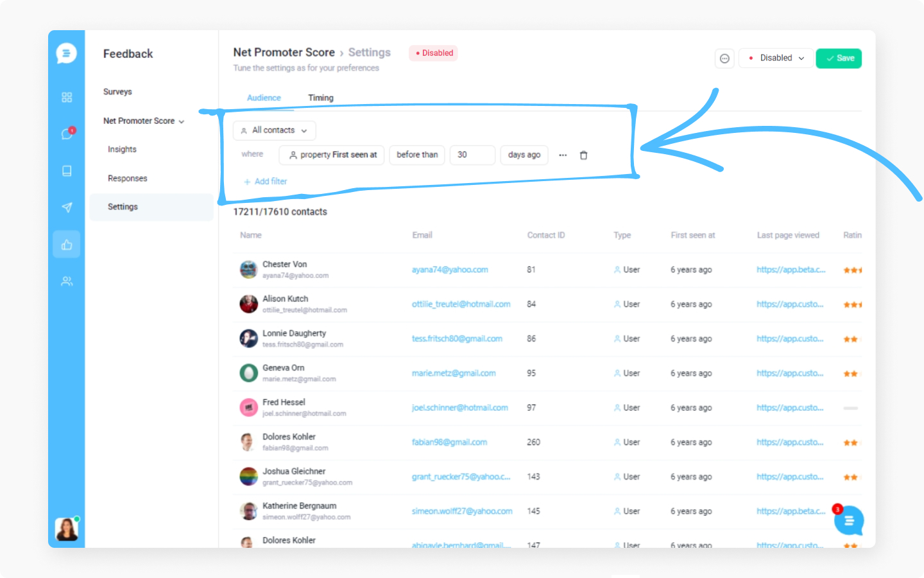The height and width of the screenshot is (578, 924).
Task: Open the before than condition dropdown
Action: point(417,155)
